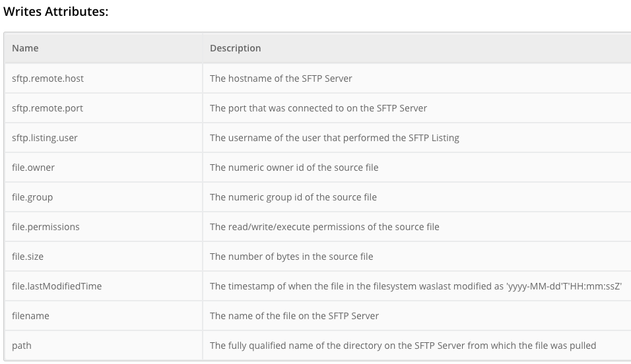Click the read/write/execute permissions description
Image resolution: width=631 pixels, height=364 pixels.
click(324, 227)
